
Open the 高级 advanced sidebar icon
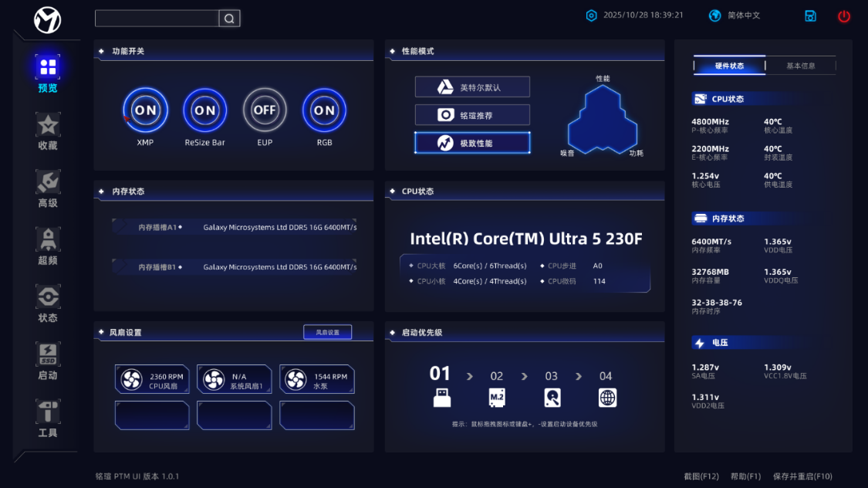[x=48, y=182]
